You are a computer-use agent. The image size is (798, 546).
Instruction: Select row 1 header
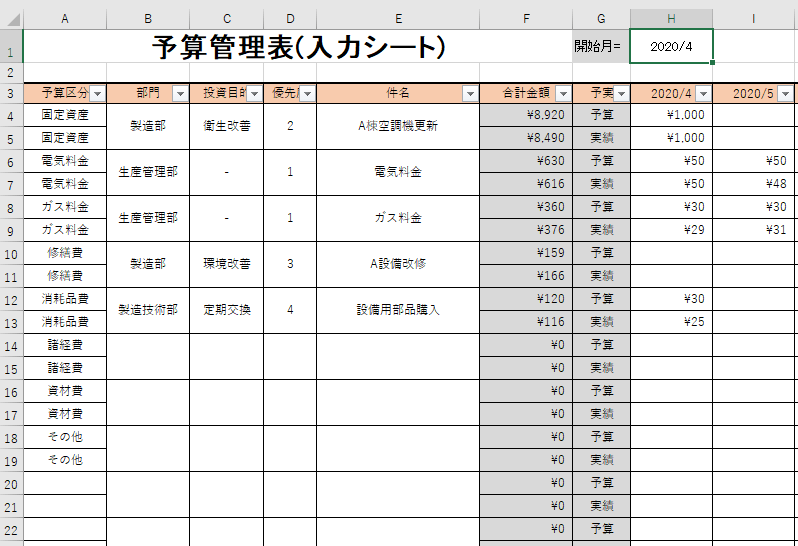[11, 46]
